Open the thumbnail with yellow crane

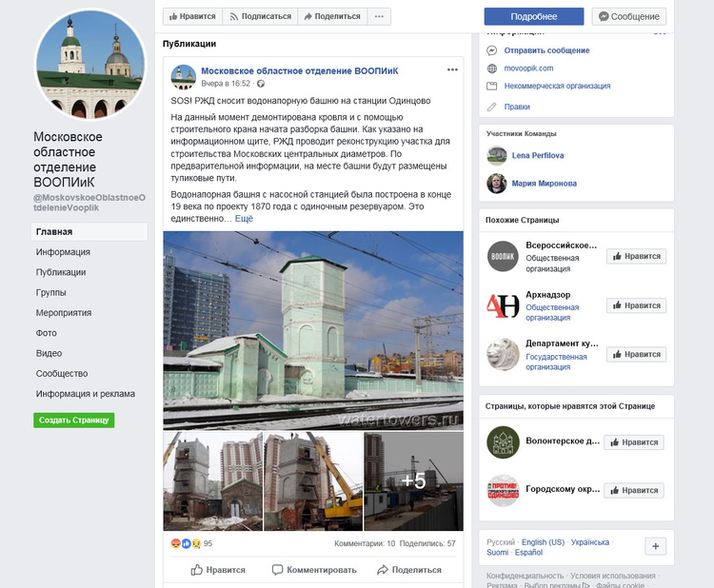313,481
